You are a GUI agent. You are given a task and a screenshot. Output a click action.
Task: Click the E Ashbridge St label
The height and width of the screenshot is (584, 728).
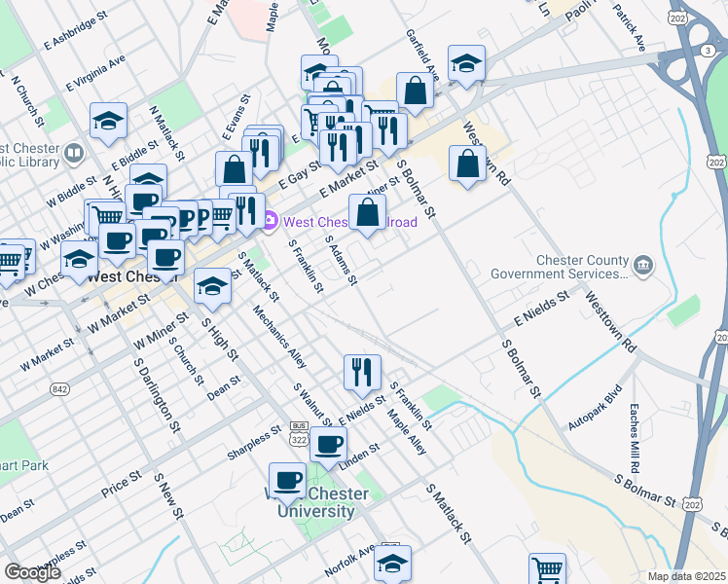pos(76,30)
